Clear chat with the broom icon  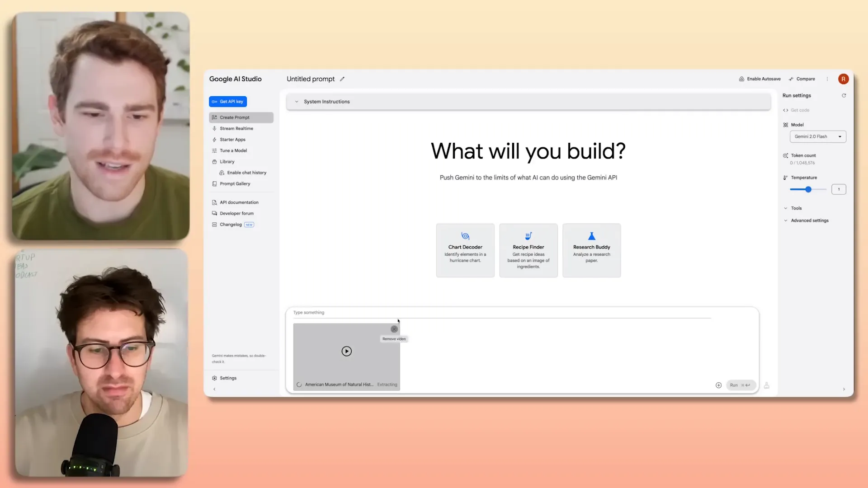point(767,385)
